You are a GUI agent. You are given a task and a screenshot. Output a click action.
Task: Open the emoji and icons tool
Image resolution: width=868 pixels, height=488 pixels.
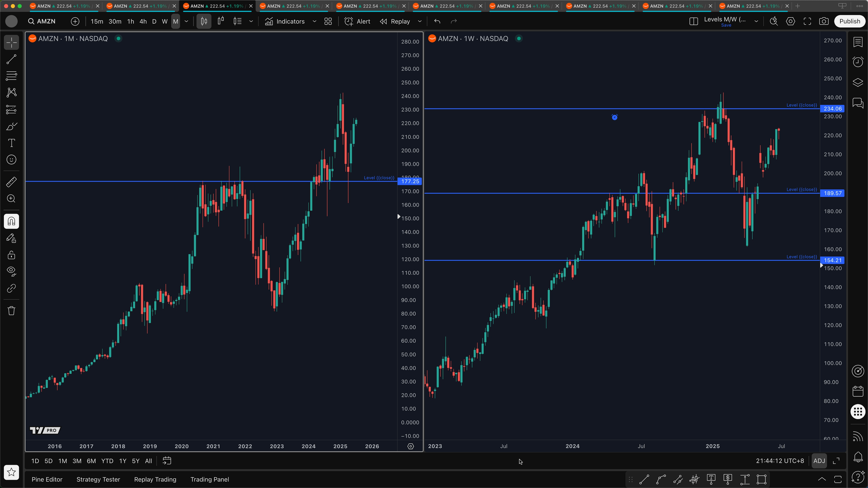tap(12, 160)
